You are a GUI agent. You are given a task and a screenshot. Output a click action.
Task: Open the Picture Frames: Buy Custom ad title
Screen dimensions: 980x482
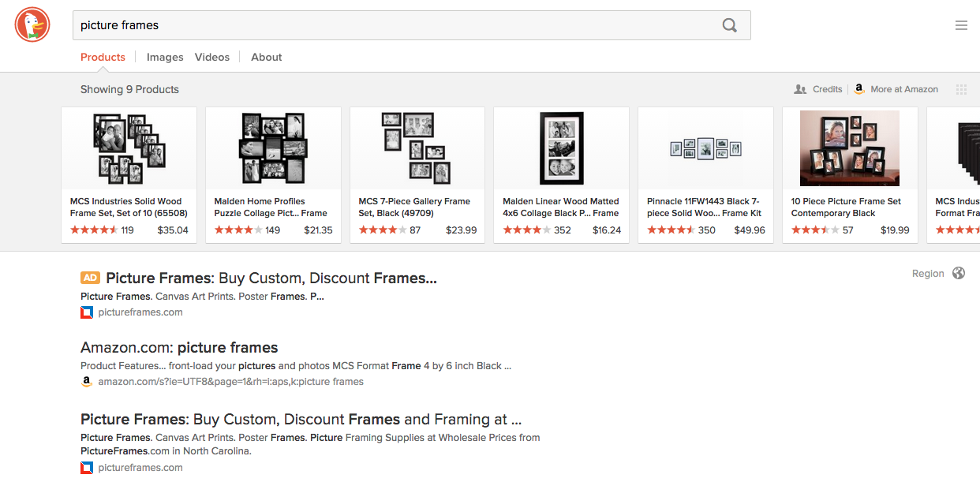tap(271, 278)
